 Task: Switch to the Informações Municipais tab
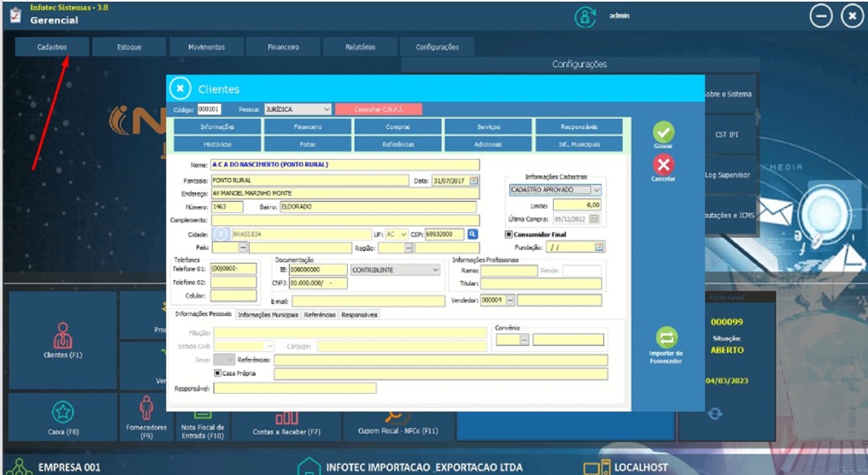(x=268, y=315)
